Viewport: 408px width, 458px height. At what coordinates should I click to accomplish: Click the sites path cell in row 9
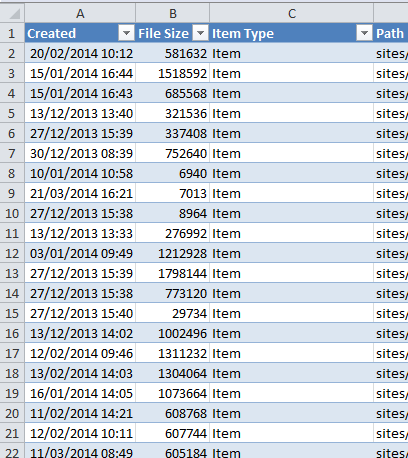click(x=391, y=193)
